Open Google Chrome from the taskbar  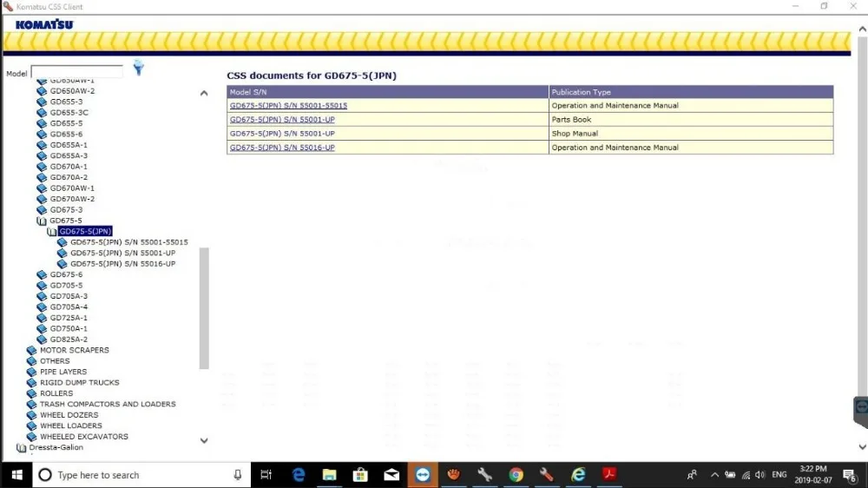coord(516,475)
